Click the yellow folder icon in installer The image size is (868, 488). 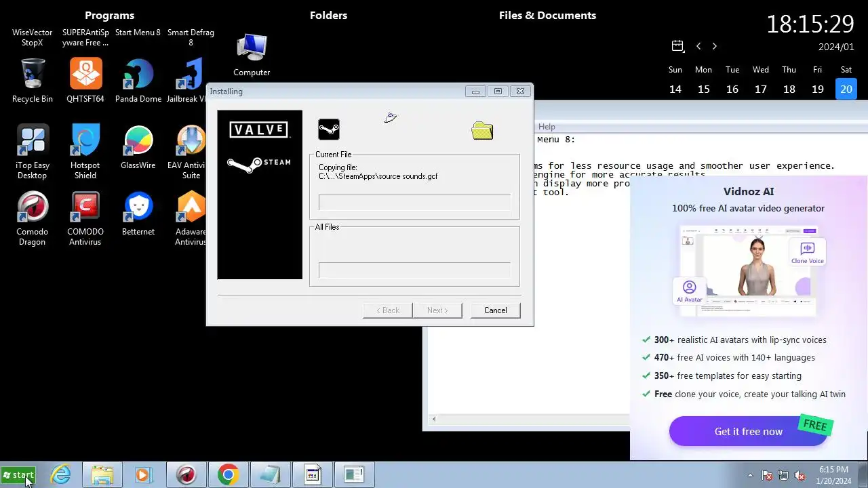coord(482,130)
